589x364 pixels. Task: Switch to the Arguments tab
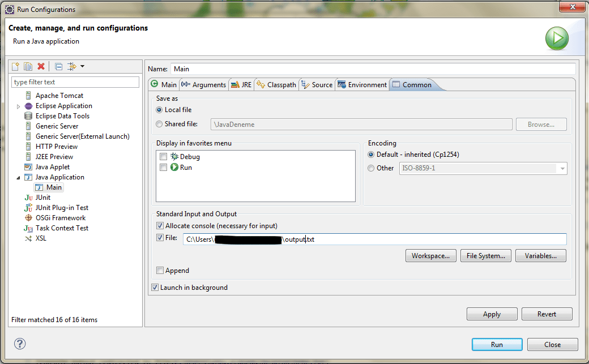[203, 84]
